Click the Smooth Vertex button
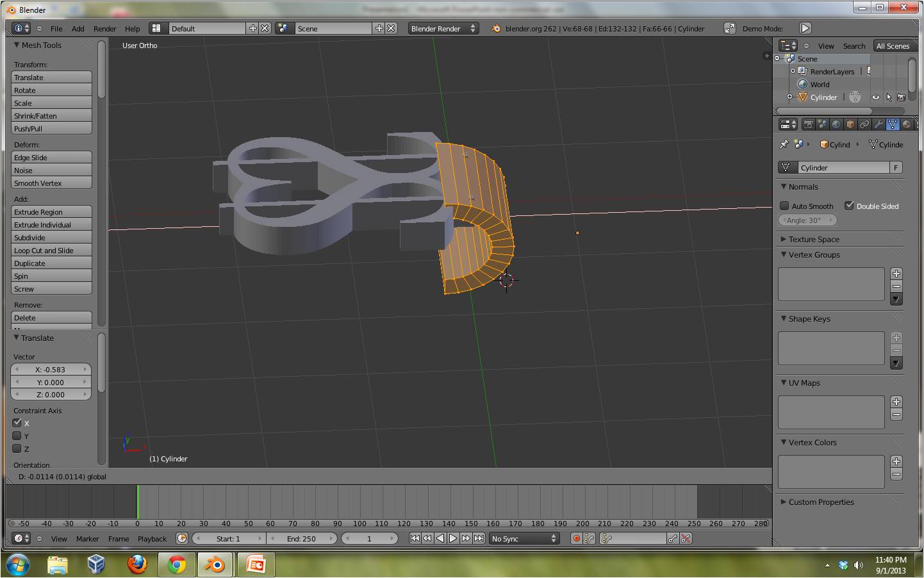 (x=51, y=183)
